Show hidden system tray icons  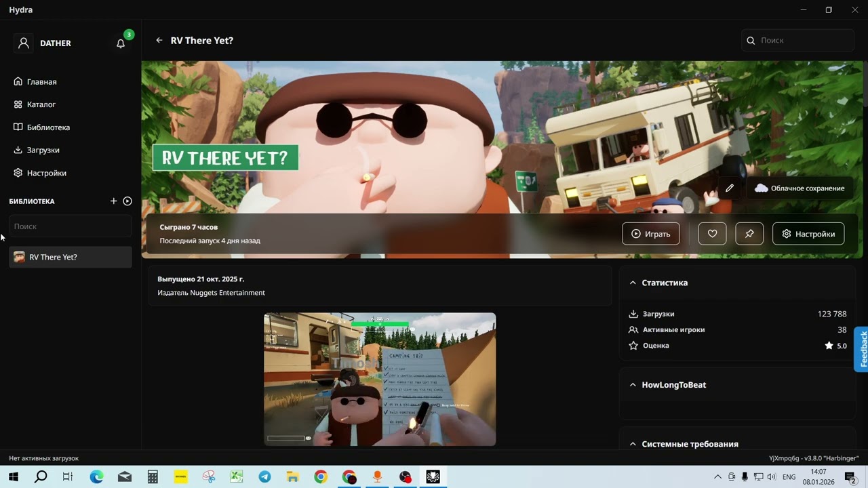coord(718,477)
